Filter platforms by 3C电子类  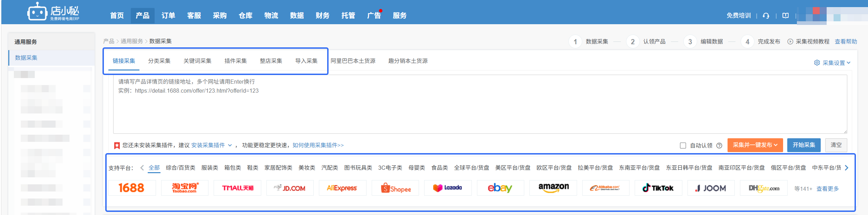point(390,168)
